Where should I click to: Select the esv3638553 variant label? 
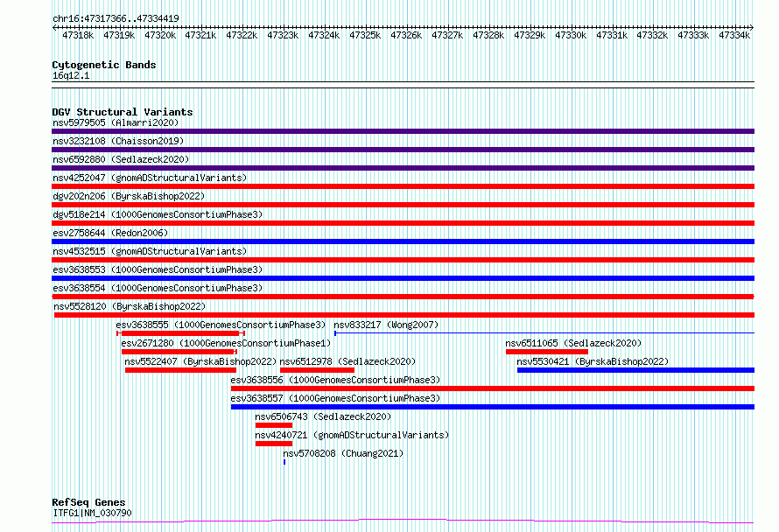click(158, 269)
